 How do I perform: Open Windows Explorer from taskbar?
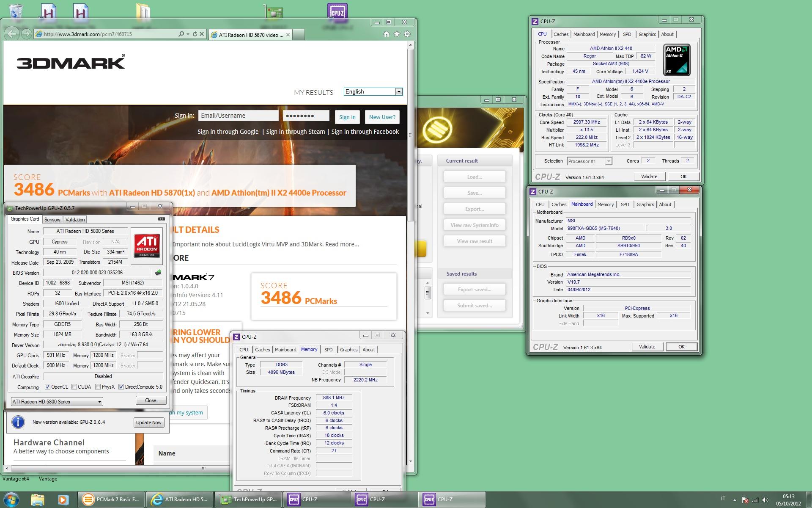pos(37,500)
